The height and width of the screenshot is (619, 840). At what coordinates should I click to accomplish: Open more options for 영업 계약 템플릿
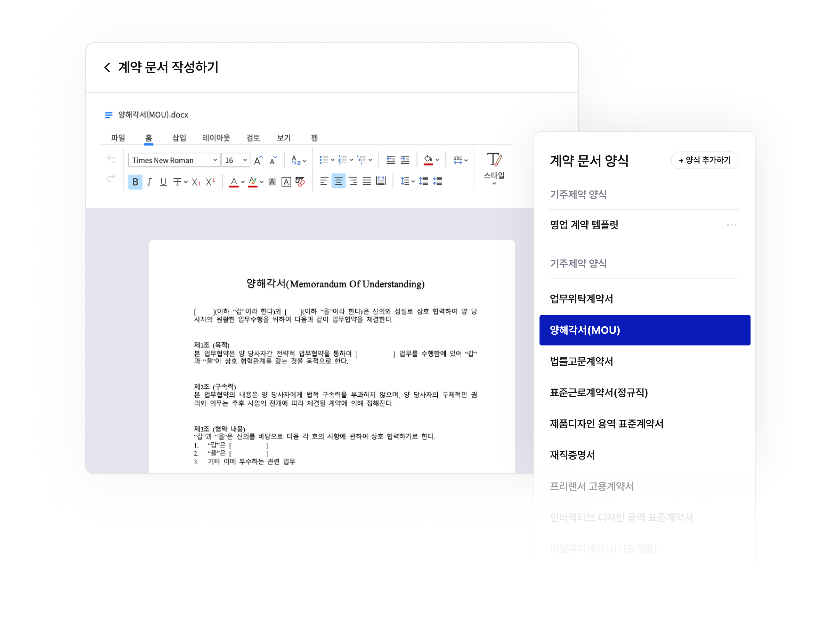pos(731,225)
